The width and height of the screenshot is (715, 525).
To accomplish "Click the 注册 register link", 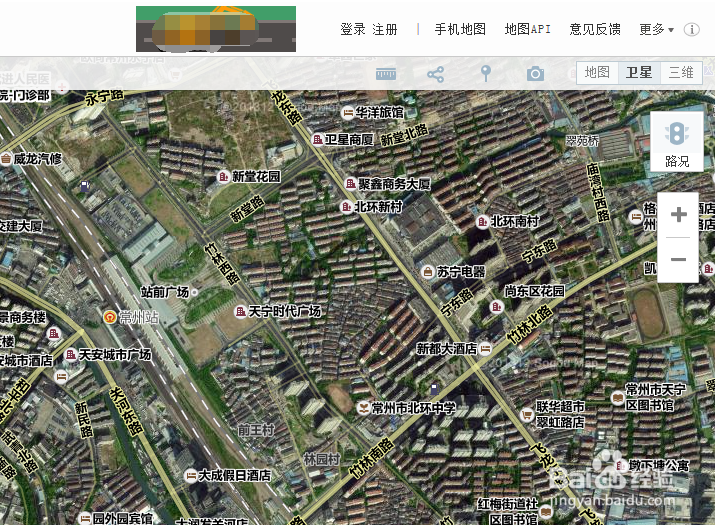I will coord(385,30).
